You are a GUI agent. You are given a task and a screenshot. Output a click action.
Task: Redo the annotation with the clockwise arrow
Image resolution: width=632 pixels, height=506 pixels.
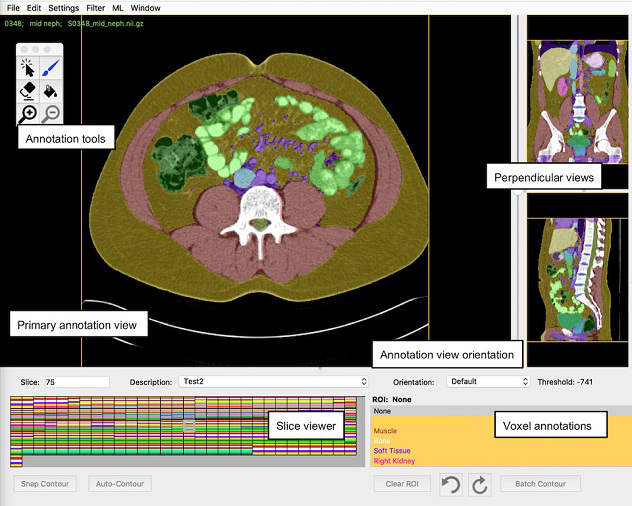479,485
